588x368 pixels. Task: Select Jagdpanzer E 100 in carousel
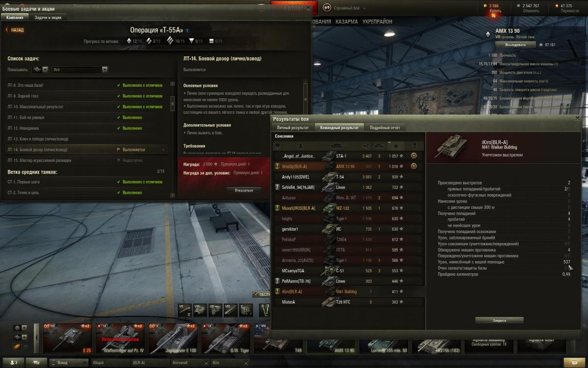point(173,339)
